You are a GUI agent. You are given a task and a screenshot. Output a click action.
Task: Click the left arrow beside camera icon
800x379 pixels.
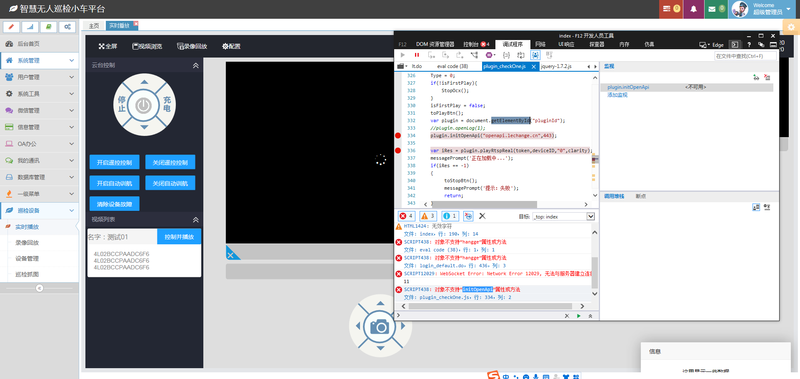pyautogui.click(x=358, y=326)
